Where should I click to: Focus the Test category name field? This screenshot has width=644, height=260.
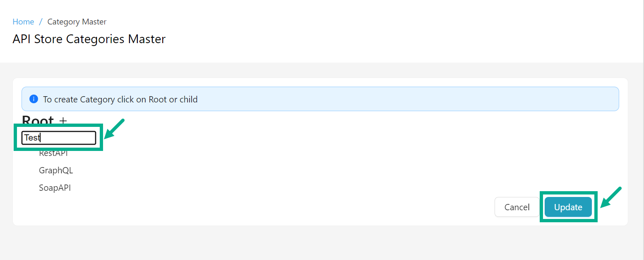coord(59,138)
